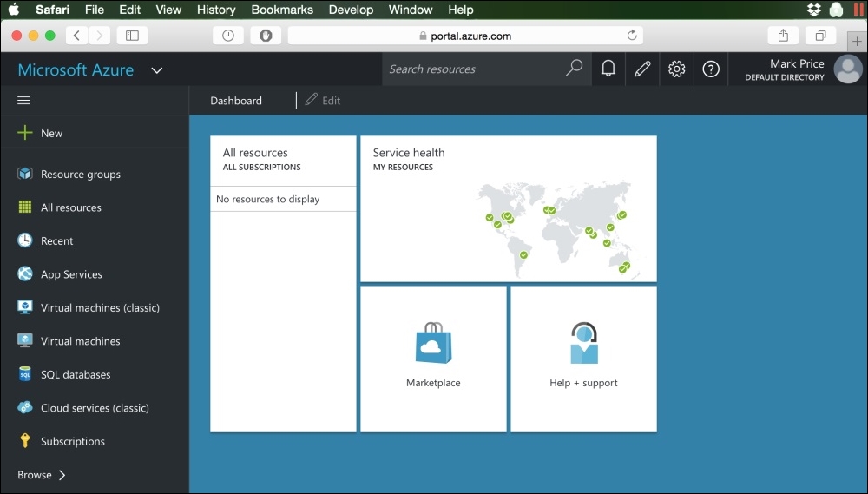Select Resource groups label in sidebar
868x494 pixels.
81,174
